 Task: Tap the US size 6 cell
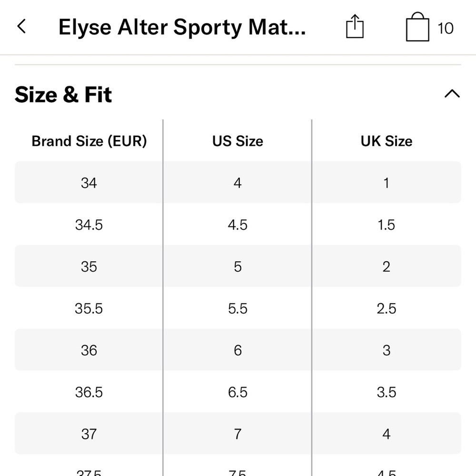[x=238, y=350]
